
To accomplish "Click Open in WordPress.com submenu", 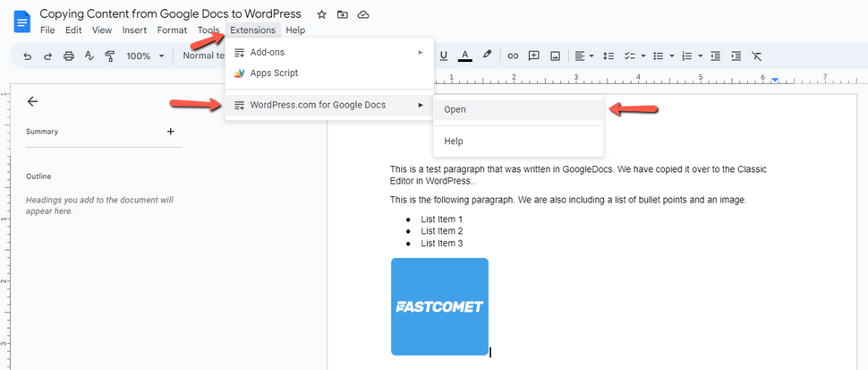I will (518, 109).
